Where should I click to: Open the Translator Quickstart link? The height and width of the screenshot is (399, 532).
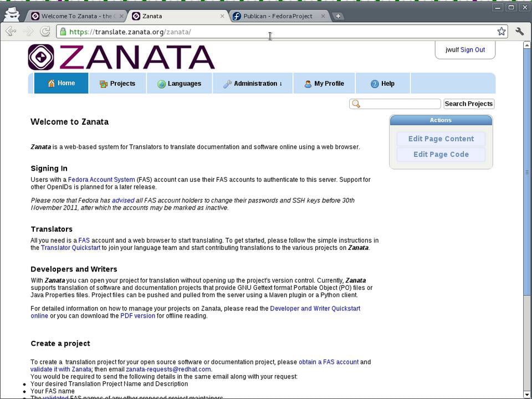(70, 248)
